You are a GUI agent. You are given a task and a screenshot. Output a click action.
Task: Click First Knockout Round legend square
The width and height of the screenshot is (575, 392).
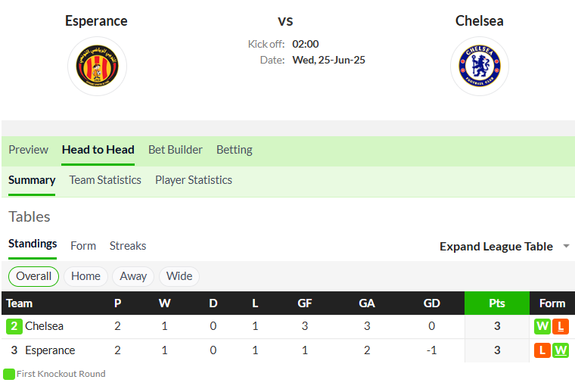[x=9, y=374]
